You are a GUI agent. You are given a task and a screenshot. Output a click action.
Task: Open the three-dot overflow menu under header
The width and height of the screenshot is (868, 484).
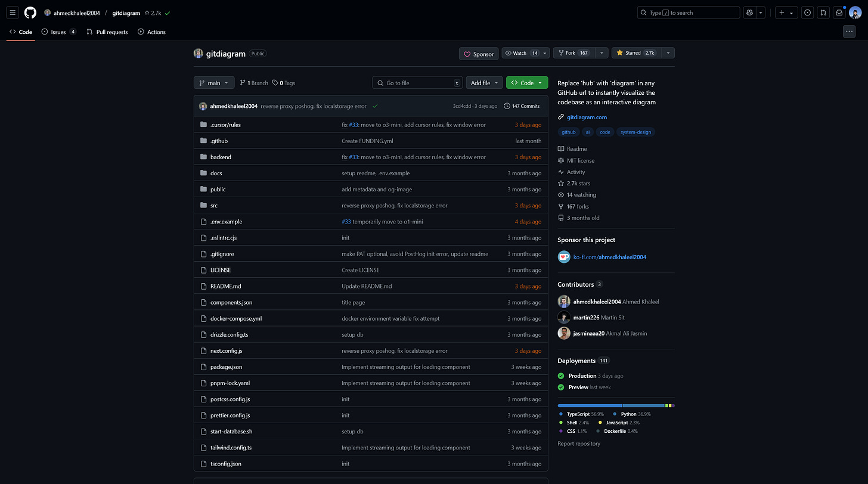click(x=850, y=32)
